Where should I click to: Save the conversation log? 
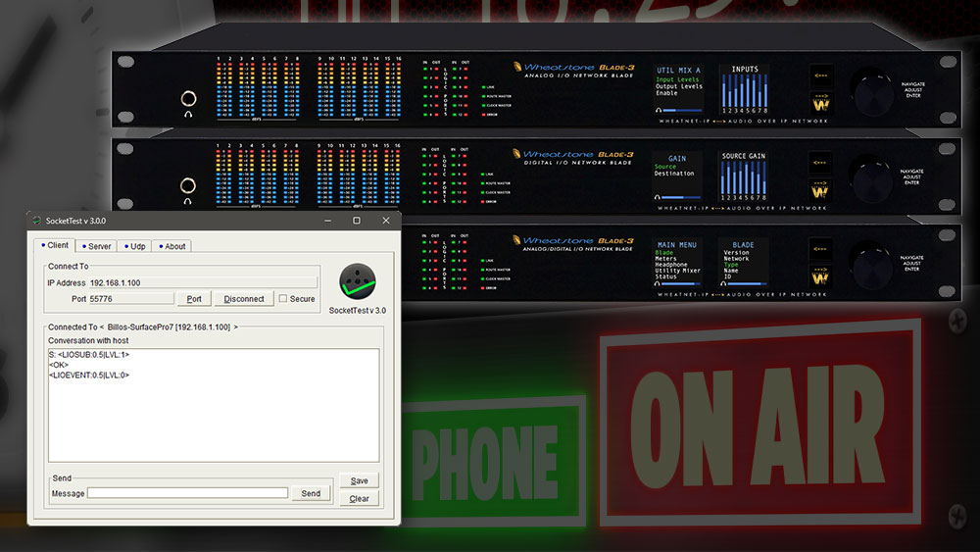(x=359, y=480)
